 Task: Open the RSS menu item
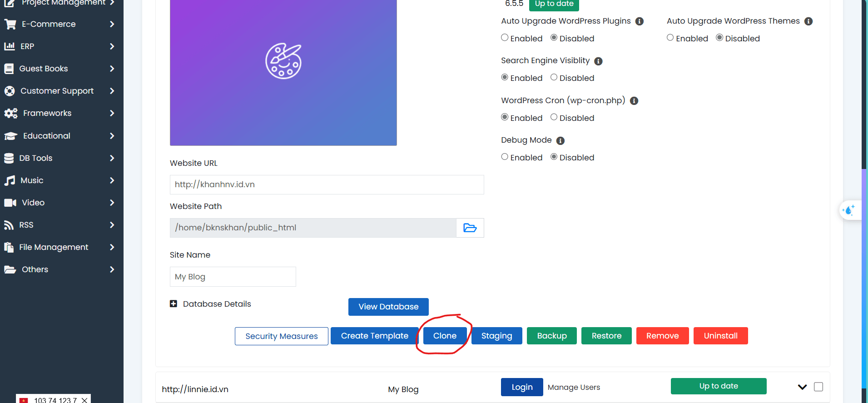tap(62, 225)
